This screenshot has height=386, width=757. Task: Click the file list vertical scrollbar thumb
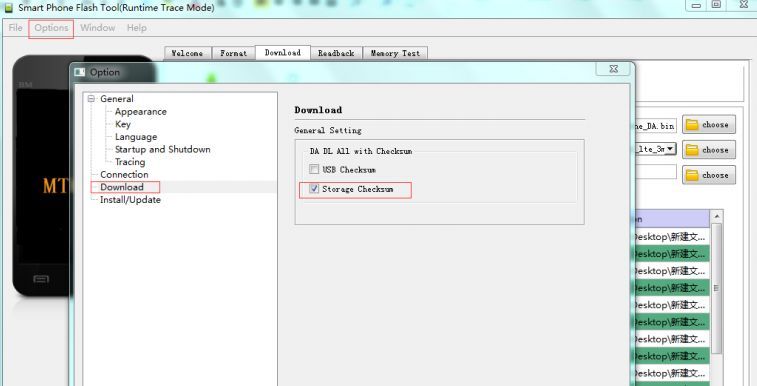(716, 288)
